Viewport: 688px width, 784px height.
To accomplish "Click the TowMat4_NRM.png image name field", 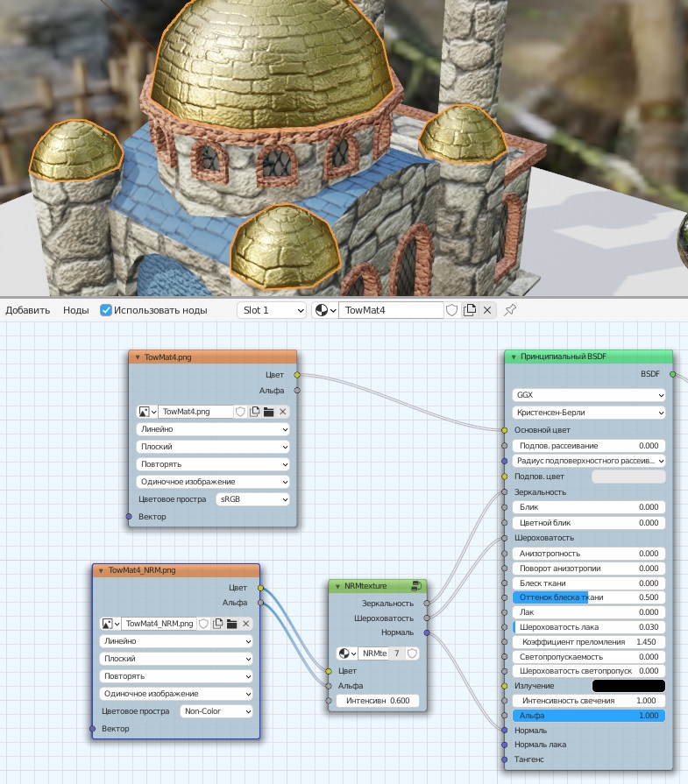I will pyautogui.click(x=160, y=624).
